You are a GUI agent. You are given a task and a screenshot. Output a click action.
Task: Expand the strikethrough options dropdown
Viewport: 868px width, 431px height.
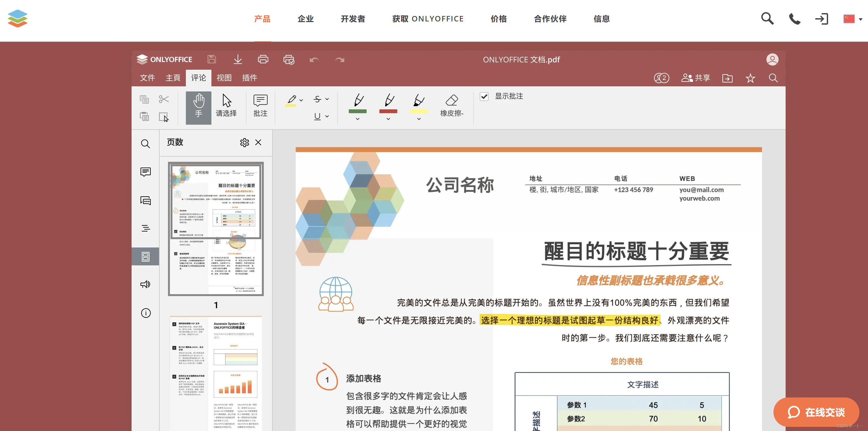[x=327, y=99]
